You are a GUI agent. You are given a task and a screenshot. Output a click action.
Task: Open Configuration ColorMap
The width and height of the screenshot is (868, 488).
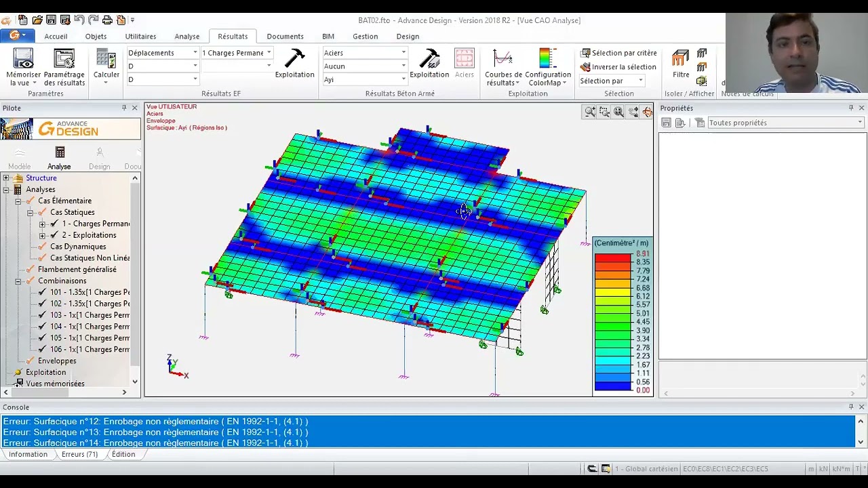[548, 68]
